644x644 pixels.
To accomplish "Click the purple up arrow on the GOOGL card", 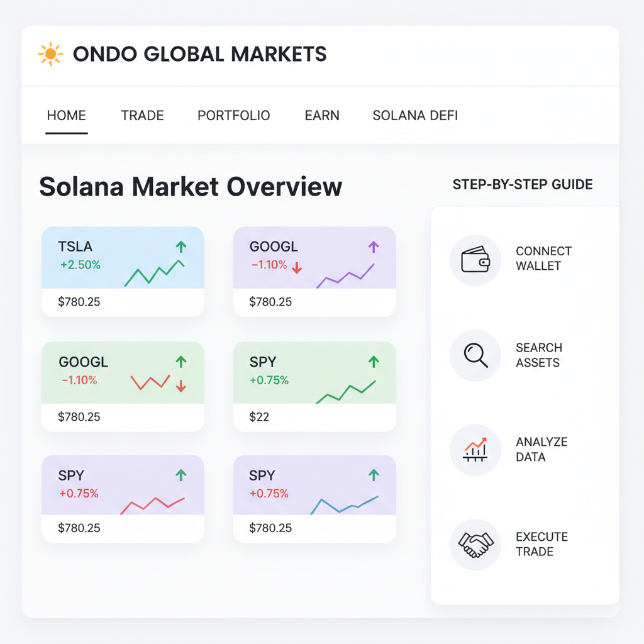I will click(373, 248).
